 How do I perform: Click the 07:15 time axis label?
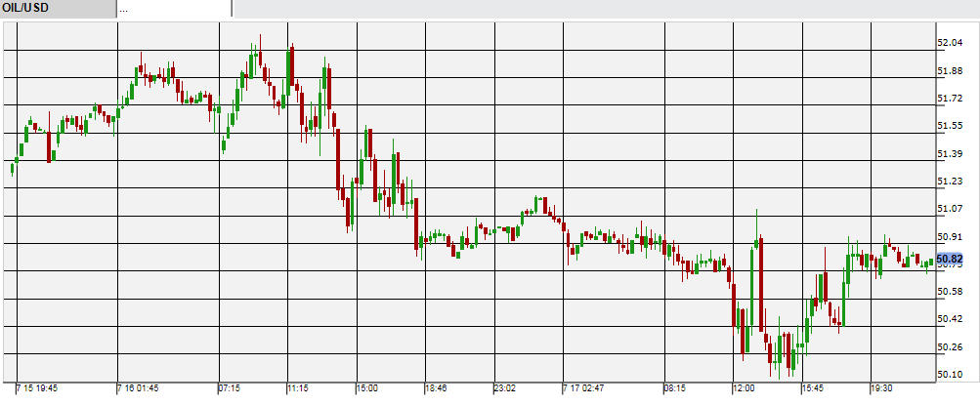tap(230, 388)
